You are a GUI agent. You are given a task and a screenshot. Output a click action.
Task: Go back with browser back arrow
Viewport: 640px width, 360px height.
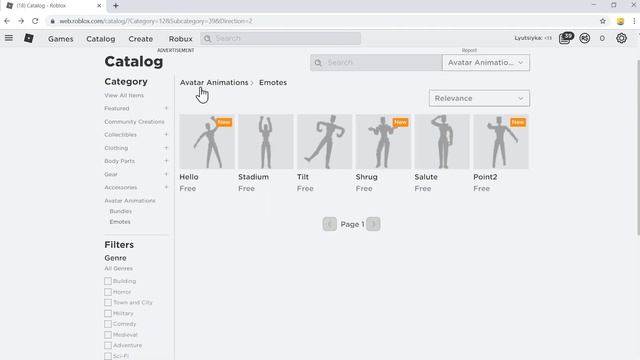click(7, 21)
